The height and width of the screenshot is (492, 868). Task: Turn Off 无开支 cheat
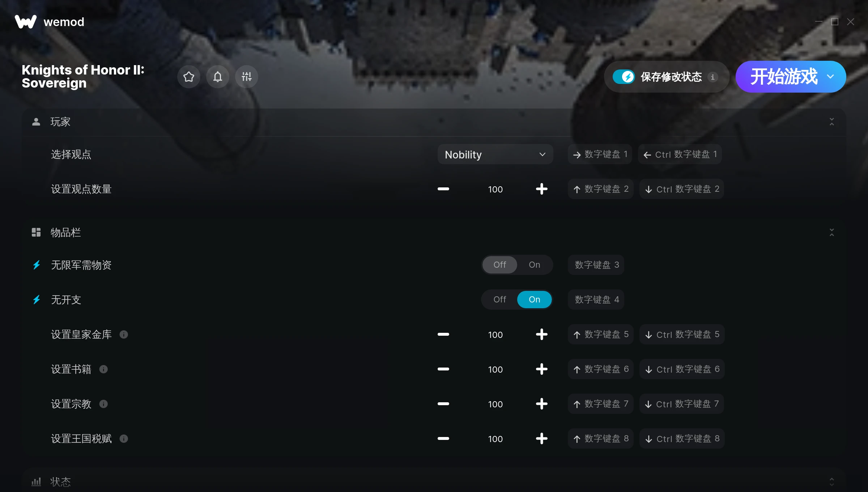[500, 300]
